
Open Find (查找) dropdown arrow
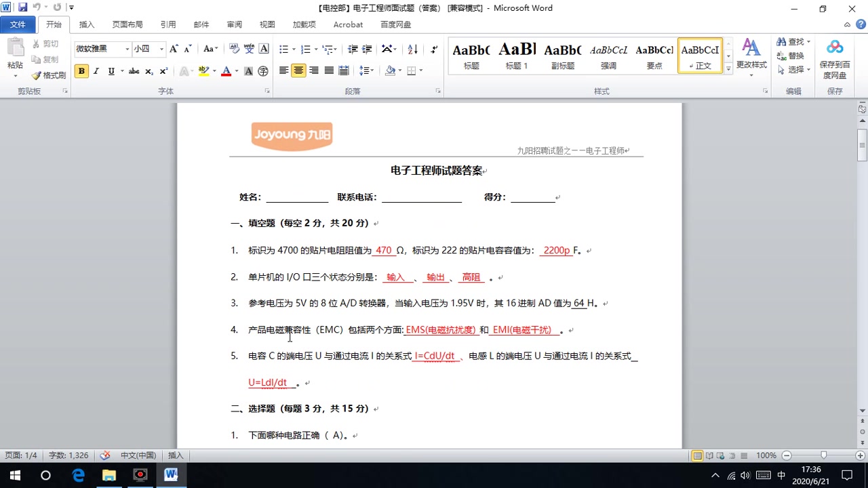(x=808, y=42)
